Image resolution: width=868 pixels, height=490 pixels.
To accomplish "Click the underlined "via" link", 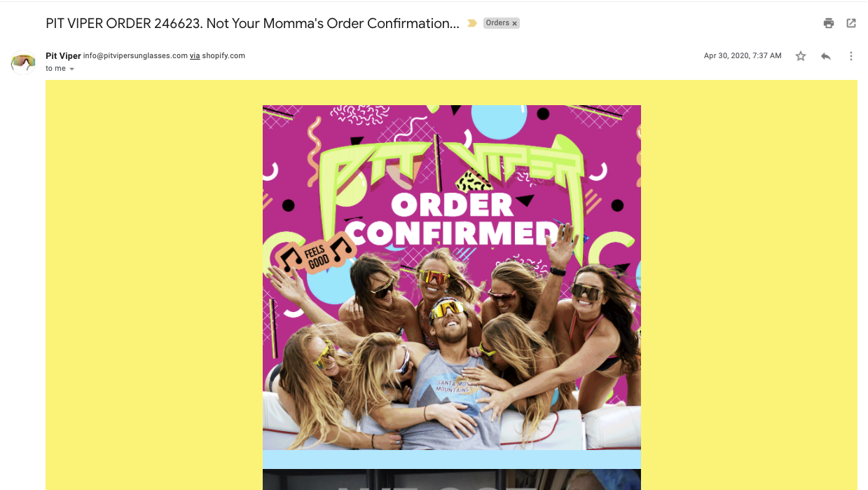I will [x=195, y=55].
